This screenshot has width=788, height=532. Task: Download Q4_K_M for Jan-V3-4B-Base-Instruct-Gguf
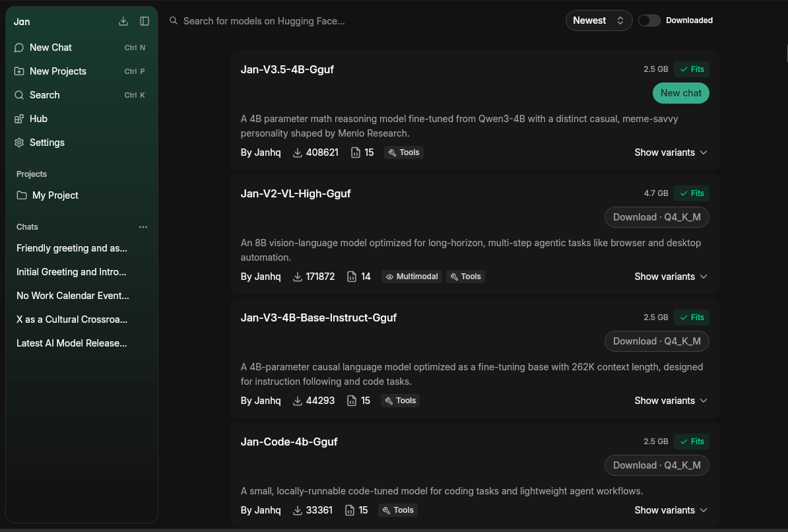coord(656,341)
